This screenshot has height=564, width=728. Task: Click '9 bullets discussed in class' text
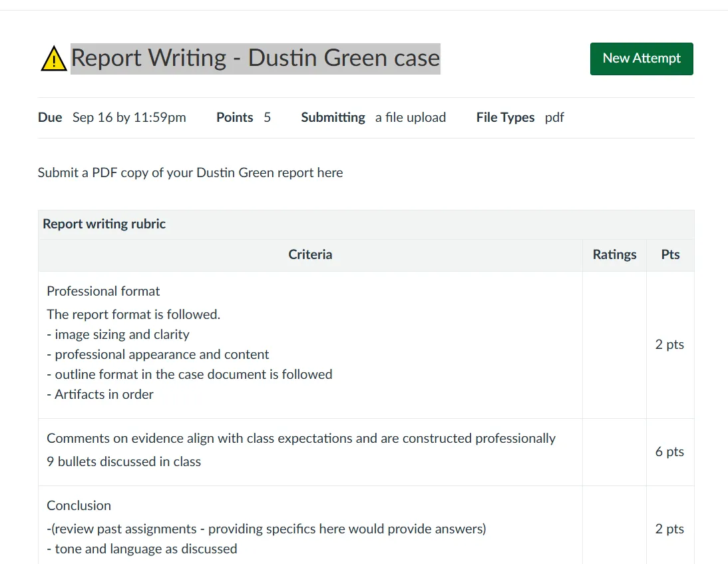124,462
